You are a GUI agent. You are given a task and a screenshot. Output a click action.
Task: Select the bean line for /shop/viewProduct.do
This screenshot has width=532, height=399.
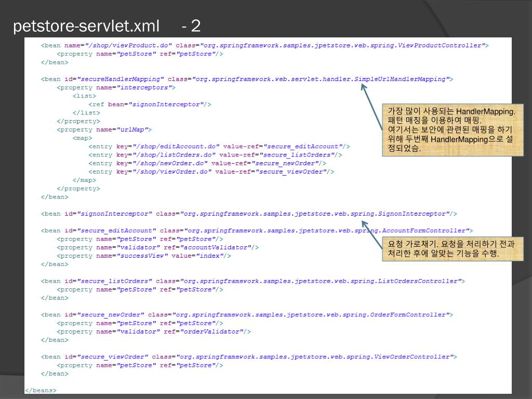264,46
